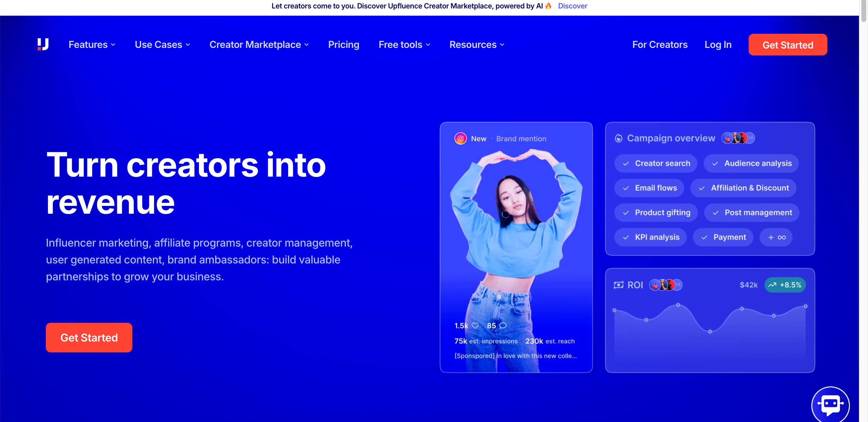This screenshot has width=868, height=422.
Task: Expand the Features dropdown menu
Action: (92, 44)
